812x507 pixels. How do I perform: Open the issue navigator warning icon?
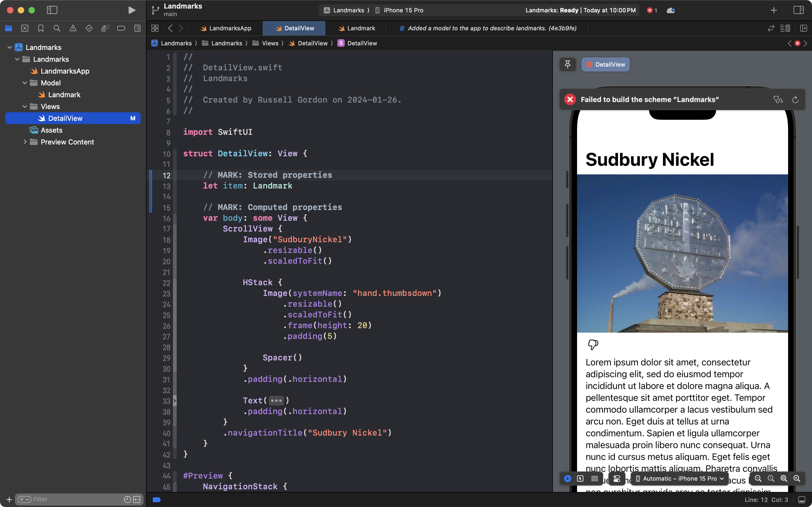[73, 28]
